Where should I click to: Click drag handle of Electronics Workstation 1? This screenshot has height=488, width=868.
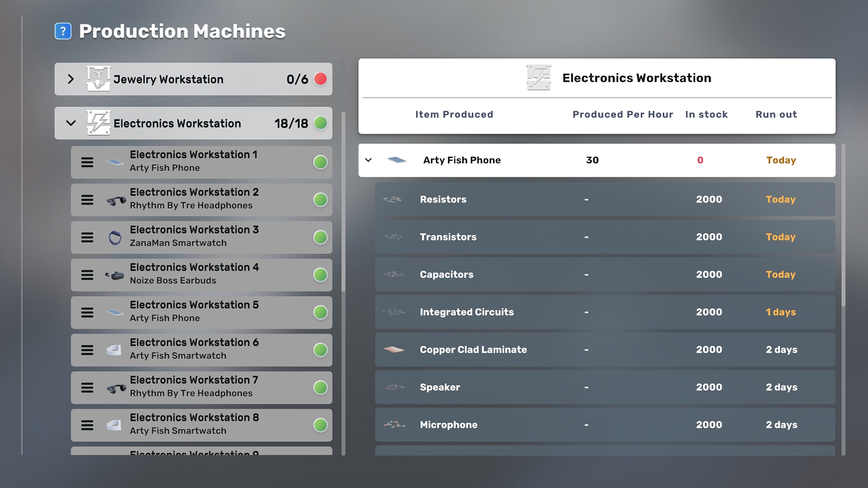tap(87, 162)
